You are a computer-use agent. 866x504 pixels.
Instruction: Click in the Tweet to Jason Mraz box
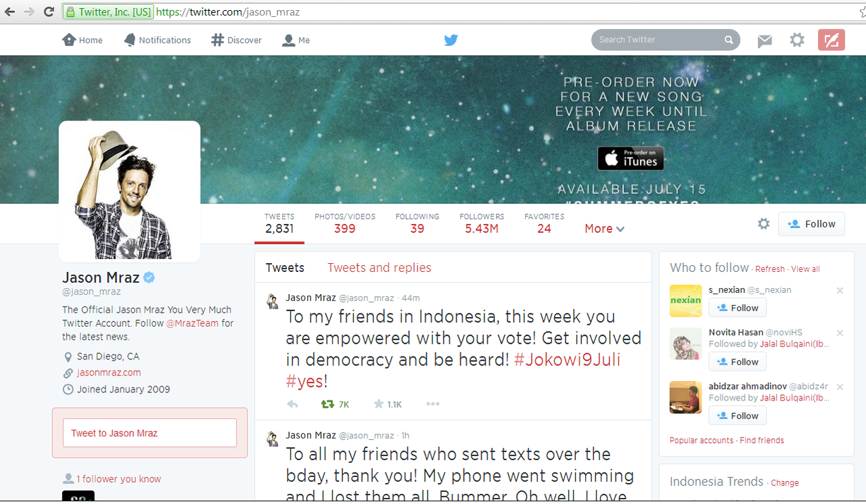(x=150, y=433)
